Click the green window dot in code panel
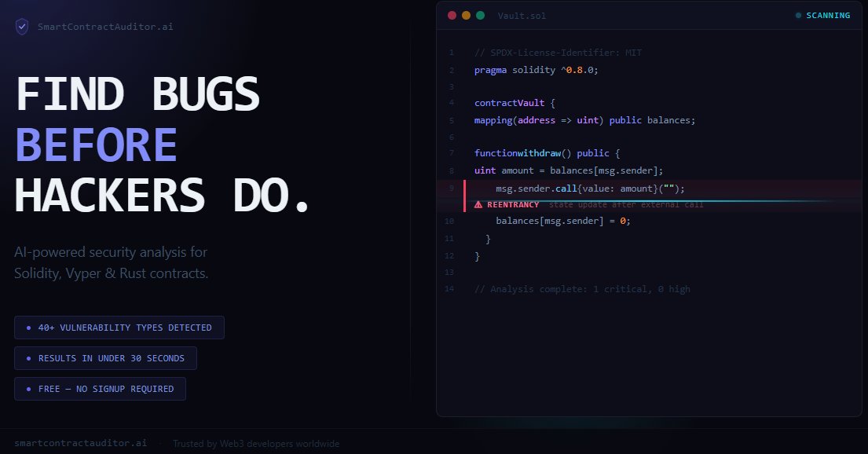Viewport: 868px width, 454px height. click(481, 16)
